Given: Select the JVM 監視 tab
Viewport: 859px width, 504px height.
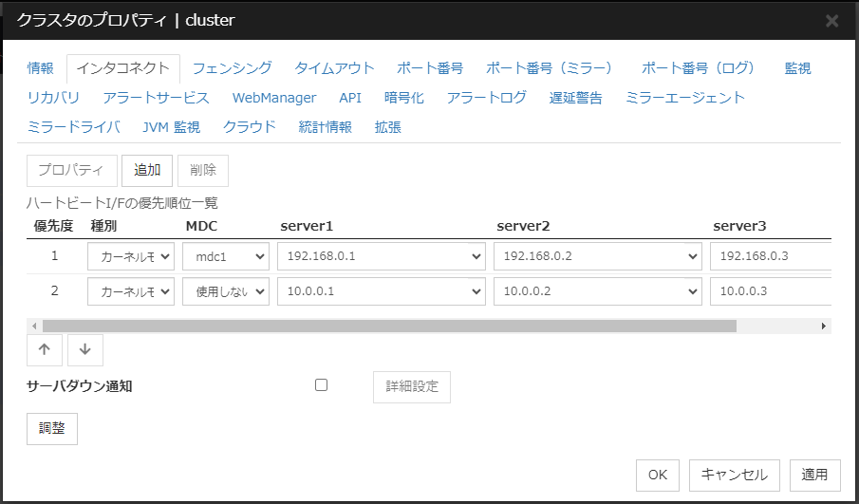Looking at the screenshot, I should pos(171,127).
